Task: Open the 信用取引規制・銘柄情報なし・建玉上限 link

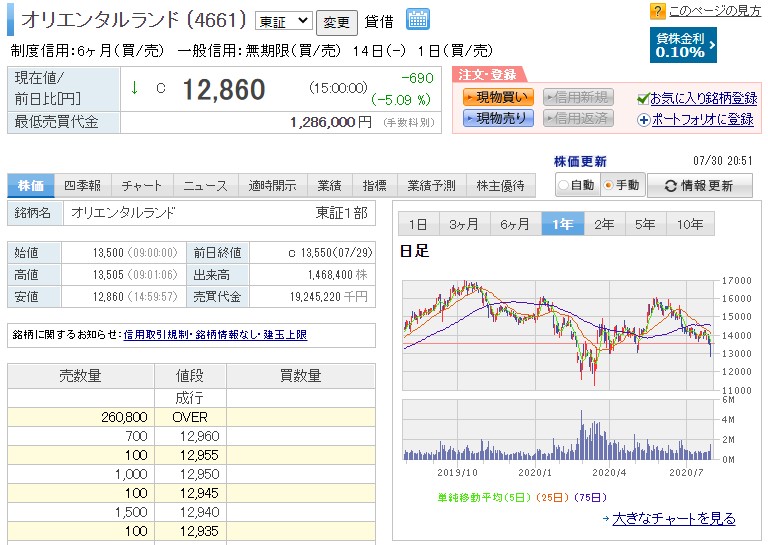Action: tap(216, 335)
